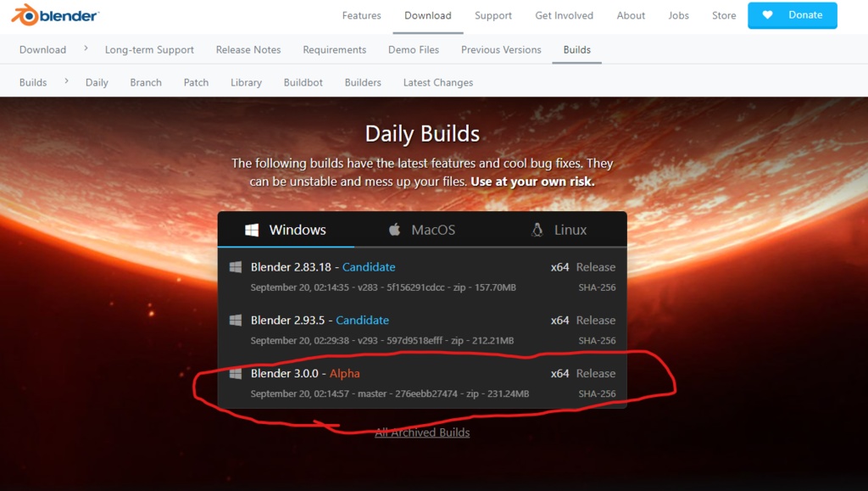
Task: Click the Windows icon beside Blender 2.83.18
Action: tap(236, 267)
